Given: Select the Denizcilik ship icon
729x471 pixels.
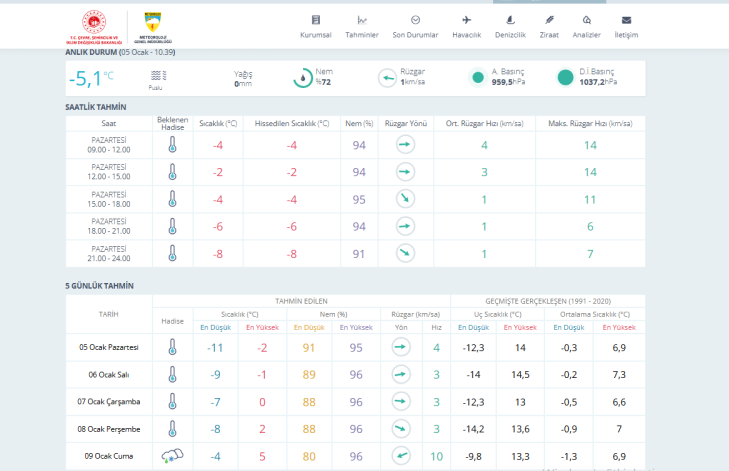Looking at the screenshot, I should pyautogui.click(x=510, y=20).
